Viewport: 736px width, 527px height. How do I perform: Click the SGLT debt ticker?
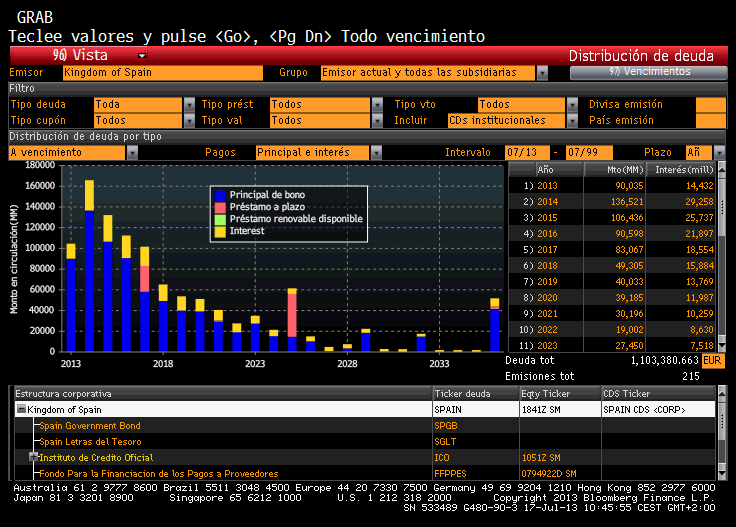[445, 442]
